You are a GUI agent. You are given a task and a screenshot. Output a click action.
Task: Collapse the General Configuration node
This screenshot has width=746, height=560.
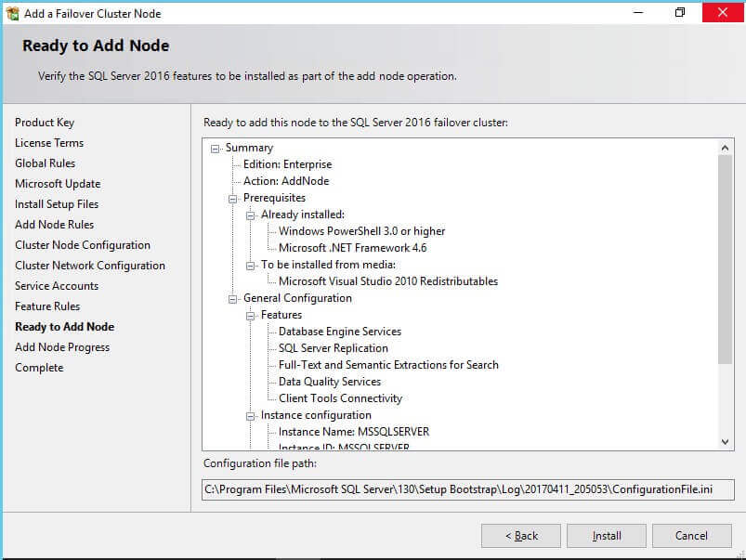232,299
